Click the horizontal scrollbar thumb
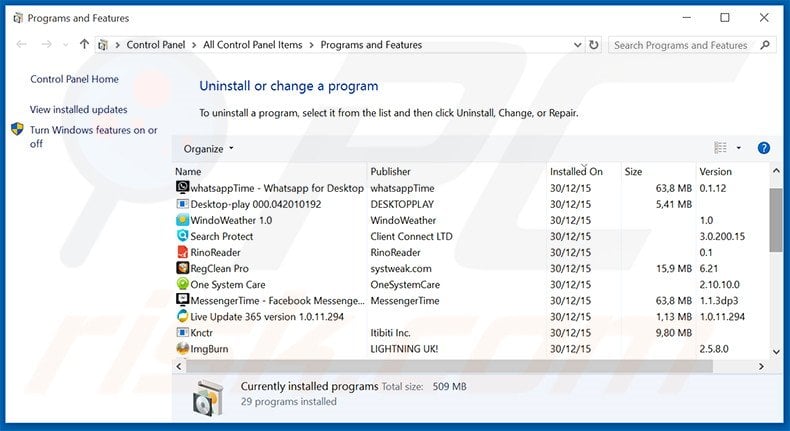Viewport: 790px width, 431px height. click(449, 366)
